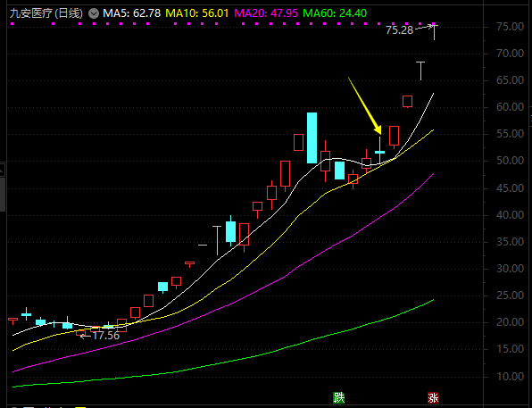Viewport: 532px width, 408px height.
Task: Click the red candle near the 60.00 level
Action: pos(408,102)
